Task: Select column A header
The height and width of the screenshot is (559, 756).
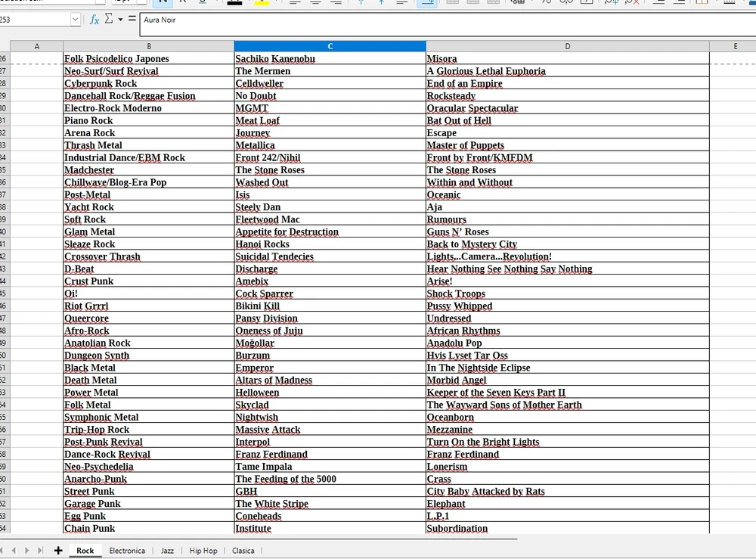Action: 36,46
